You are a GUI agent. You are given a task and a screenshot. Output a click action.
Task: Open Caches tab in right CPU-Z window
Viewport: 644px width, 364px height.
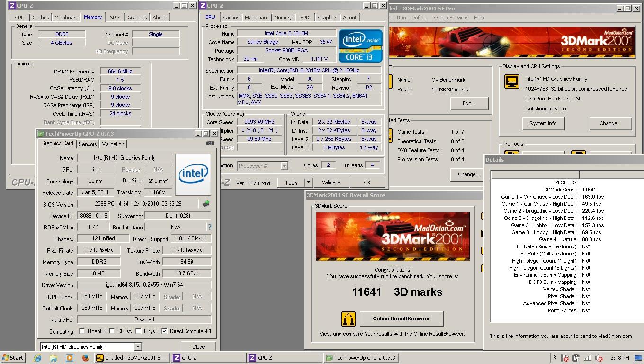click(x=231, y=18)
